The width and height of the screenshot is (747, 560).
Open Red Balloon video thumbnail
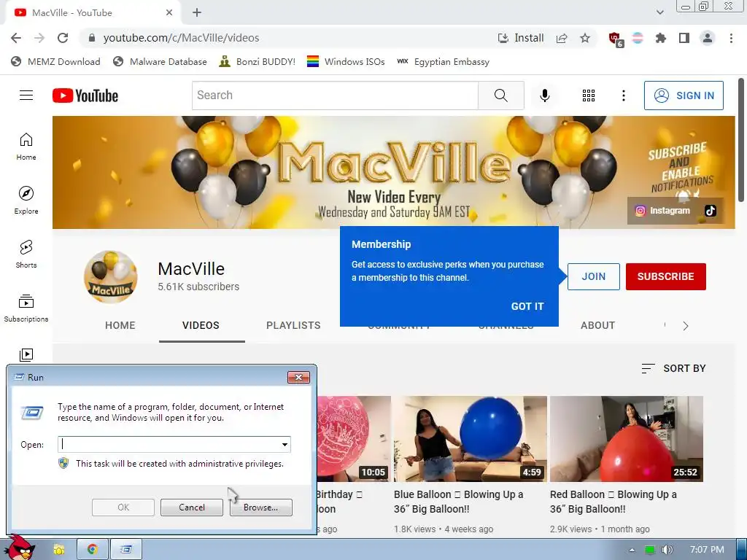pos(627,439)
